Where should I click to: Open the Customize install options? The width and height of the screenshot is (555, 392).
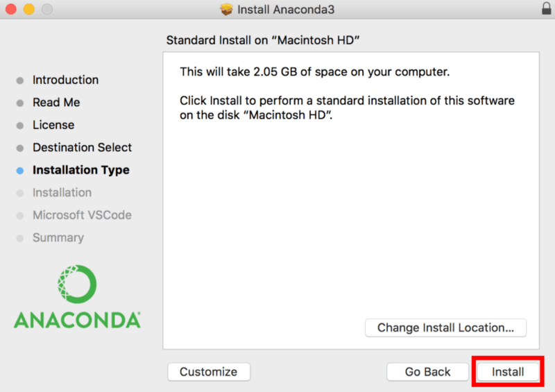pyautogui.click(x=209, y=372)
